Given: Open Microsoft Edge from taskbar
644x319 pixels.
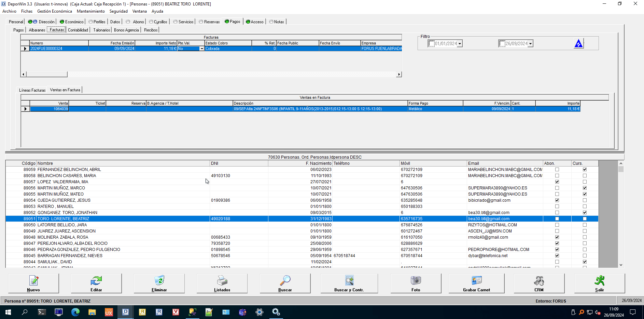Looking at the screenshot, I should click(x=75, y=312).
